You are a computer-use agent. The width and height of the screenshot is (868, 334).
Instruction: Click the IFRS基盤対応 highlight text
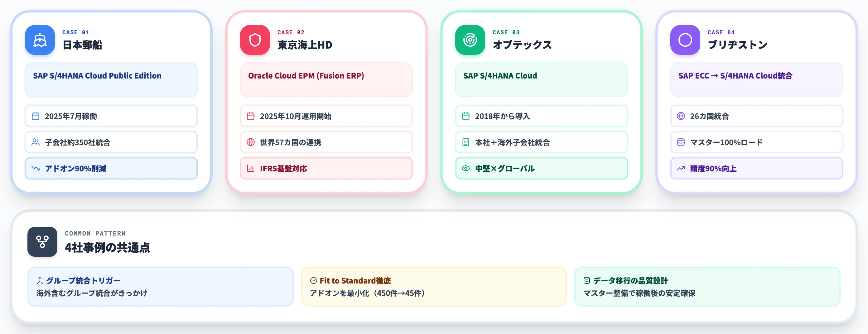coord(283,168)
